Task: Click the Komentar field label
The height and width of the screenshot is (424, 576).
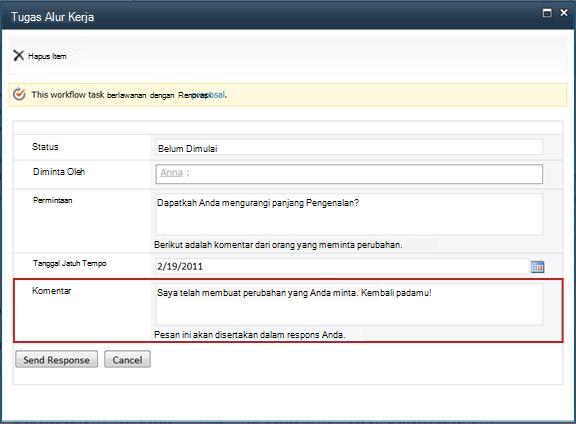Action: coord(51,291)
